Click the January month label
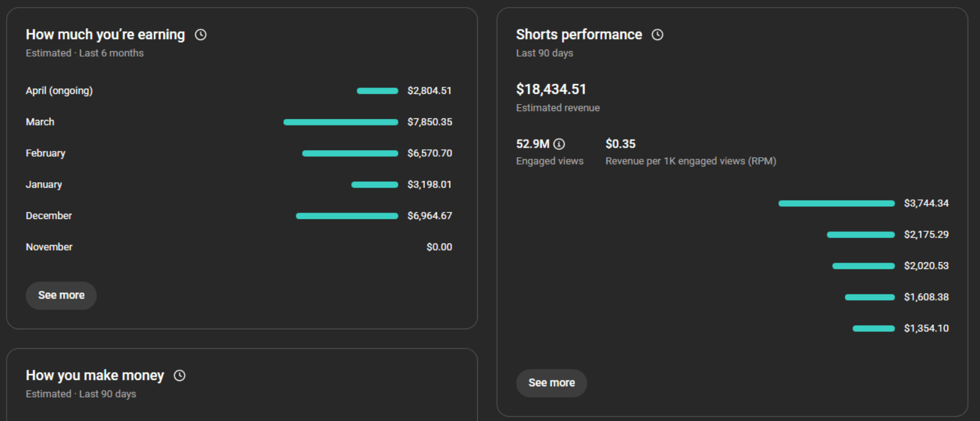 pyautogui.click(x=44, y=185)
